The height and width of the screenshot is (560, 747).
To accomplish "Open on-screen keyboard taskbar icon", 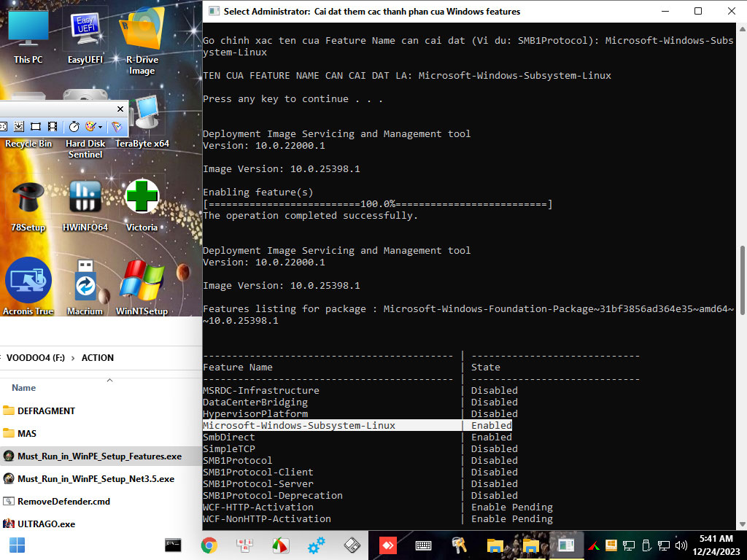I will 423,545.
